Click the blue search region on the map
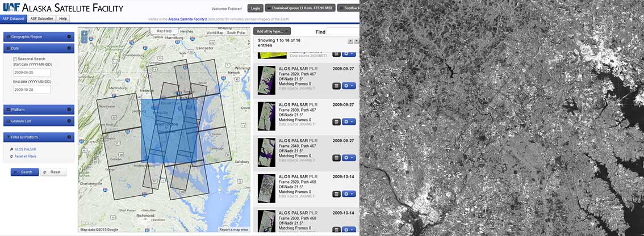This screenshot has height=236, width=644. [169, 130]
